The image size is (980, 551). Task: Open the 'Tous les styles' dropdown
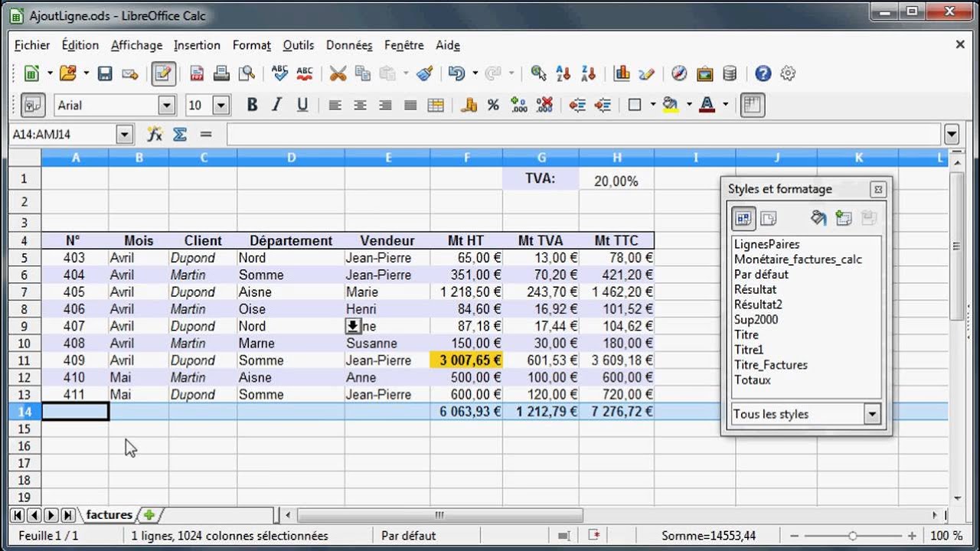pyautogui.click(x=871, y=414)
